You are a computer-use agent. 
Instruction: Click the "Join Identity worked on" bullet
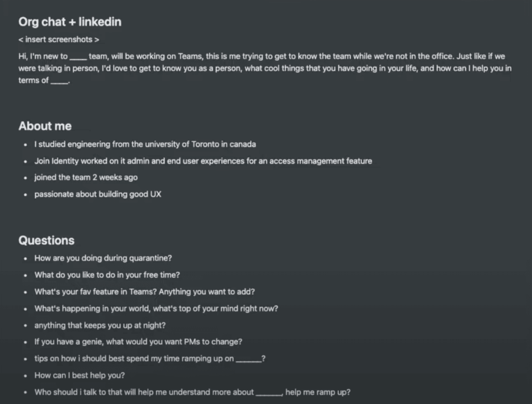tap(203, 161)
